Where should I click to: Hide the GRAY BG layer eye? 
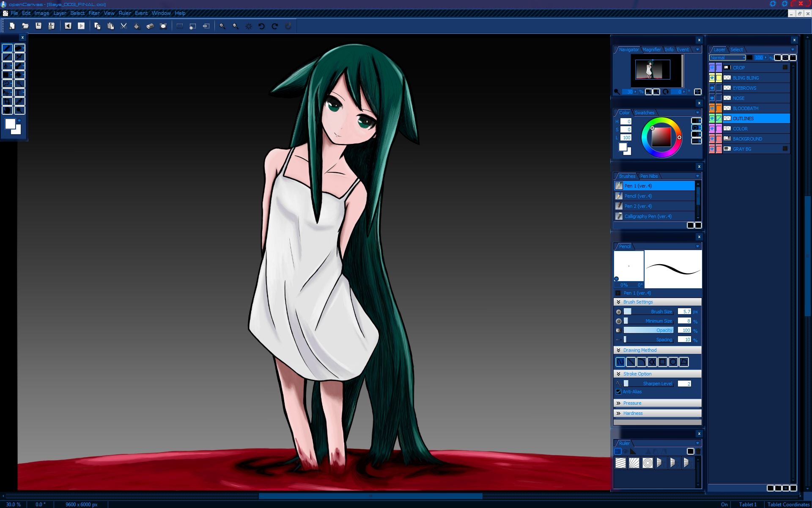712,149
